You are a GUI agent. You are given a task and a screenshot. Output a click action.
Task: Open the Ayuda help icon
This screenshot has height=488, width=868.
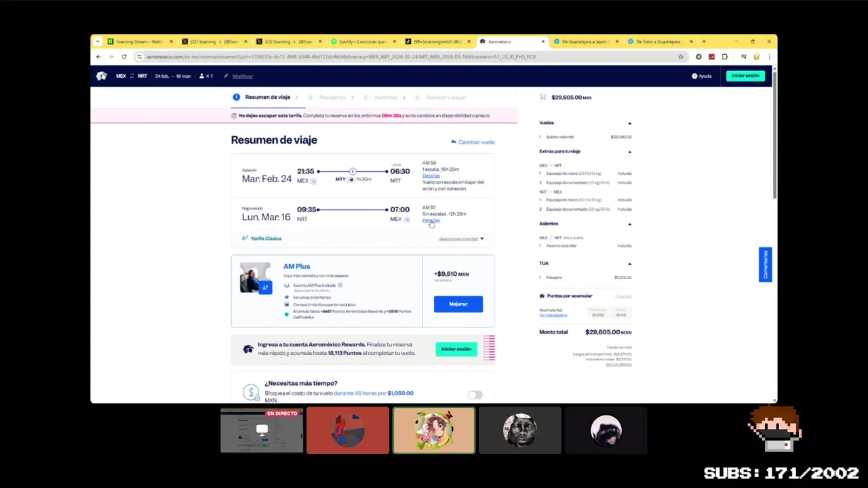coord(694,76)
